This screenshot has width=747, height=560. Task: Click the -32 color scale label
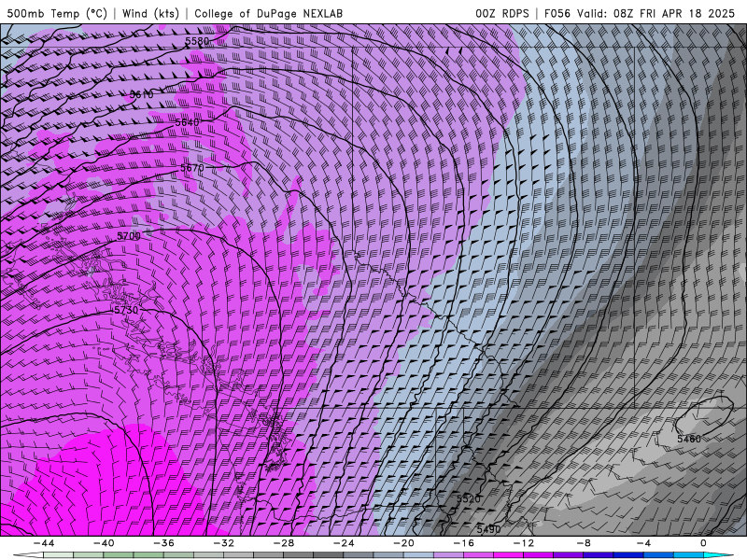(x=224, y=543)
